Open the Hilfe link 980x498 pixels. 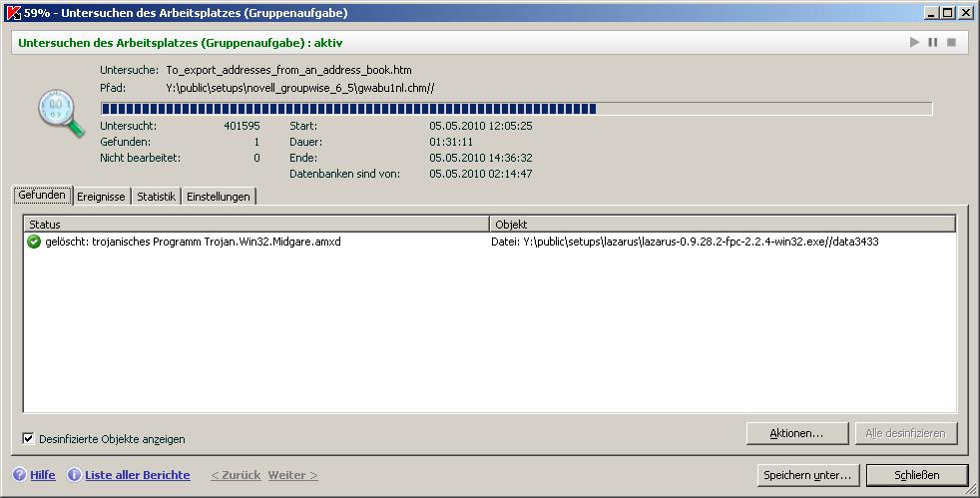43,475
